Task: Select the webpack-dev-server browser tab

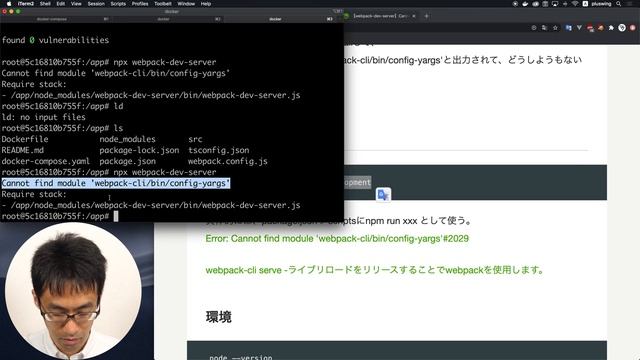Action: (x=380, y=16)
